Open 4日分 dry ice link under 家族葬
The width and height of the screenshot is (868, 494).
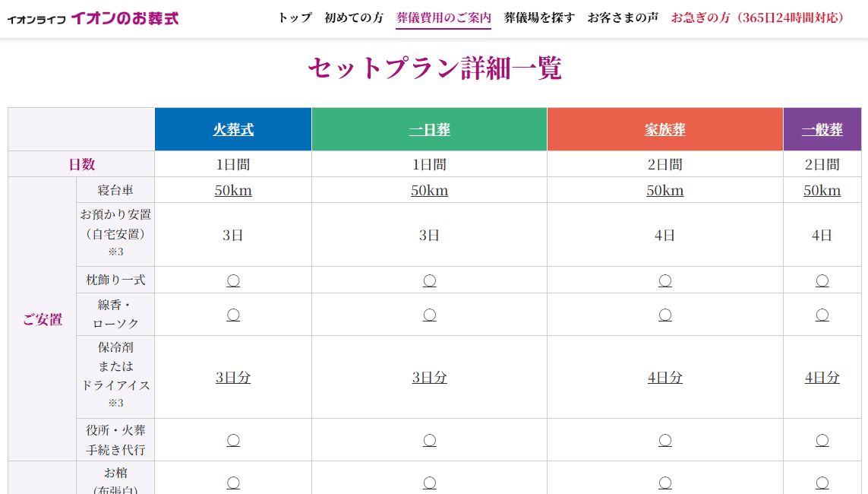click(665, 377)
